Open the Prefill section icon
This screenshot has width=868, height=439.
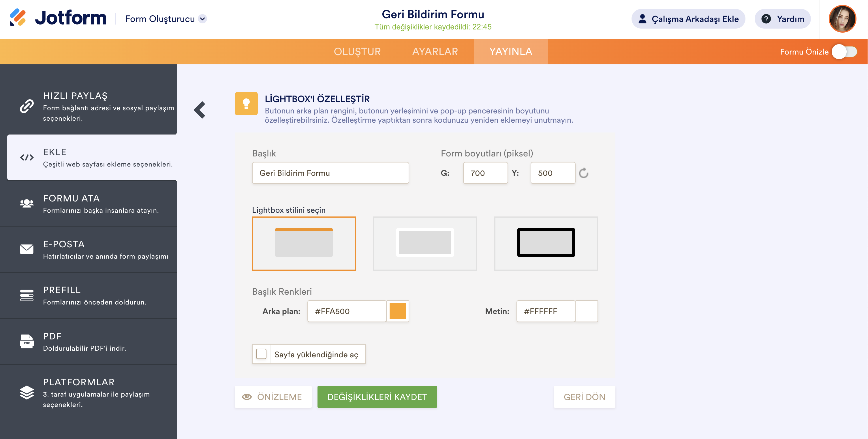pyautogui.click(x=27, y=295)
